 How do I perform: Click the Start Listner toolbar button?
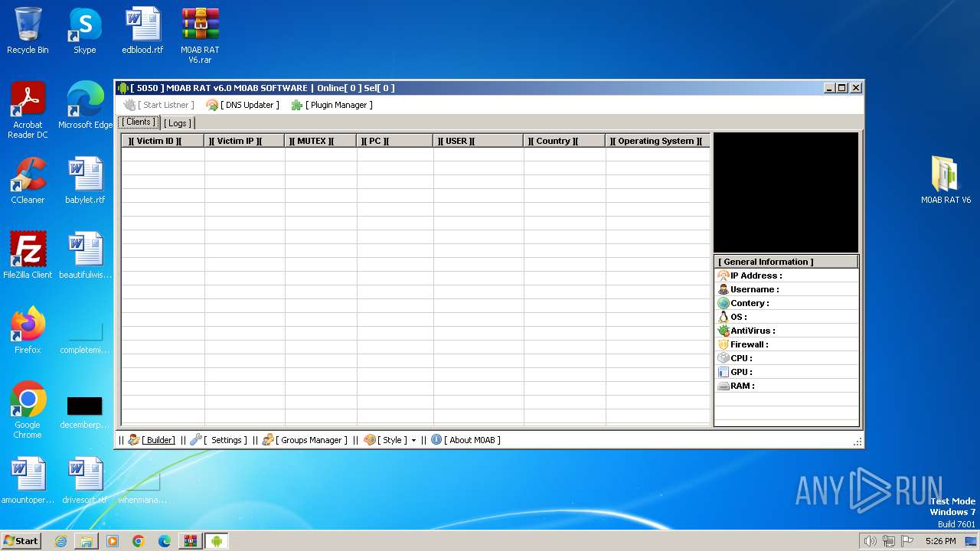click(159, 105)
